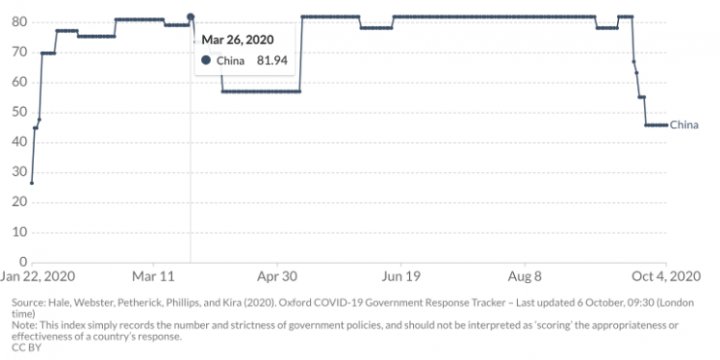720x360 pixels.
Task: Click the flat line segment at 57 level
Action: [x=261, y=91]
